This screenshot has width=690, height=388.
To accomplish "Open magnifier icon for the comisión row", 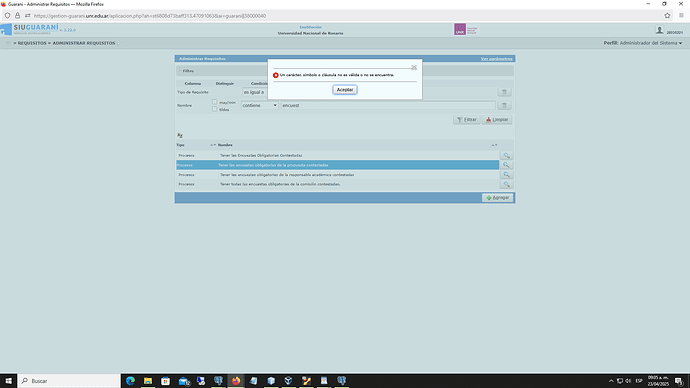I will coord(506,184).
